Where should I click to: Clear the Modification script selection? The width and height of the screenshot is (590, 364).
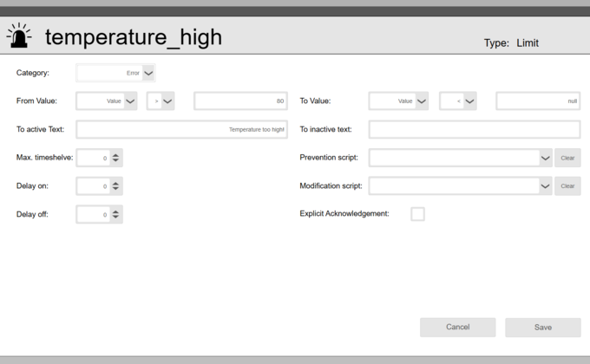[x=567, y=186]
